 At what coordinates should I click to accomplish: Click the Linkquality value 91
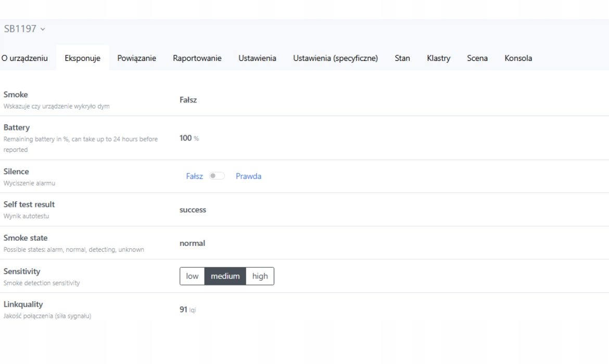point(183,309)
